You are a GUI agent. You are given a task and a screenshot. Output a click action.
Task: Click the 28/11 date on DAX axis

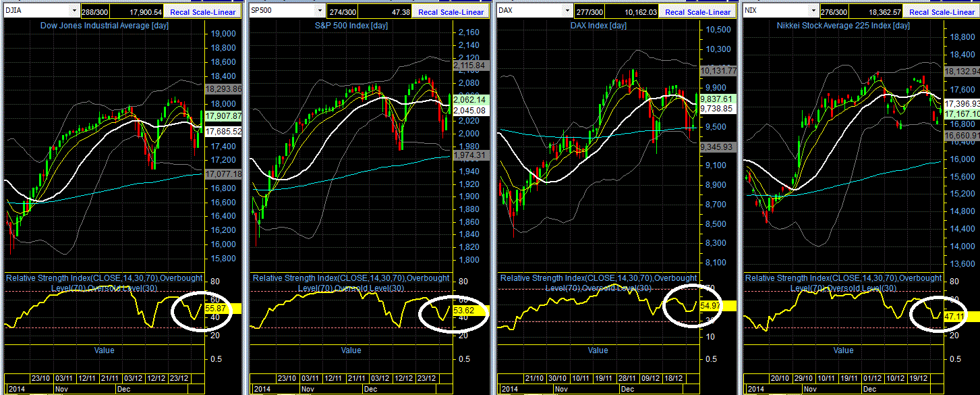[627, 378]
